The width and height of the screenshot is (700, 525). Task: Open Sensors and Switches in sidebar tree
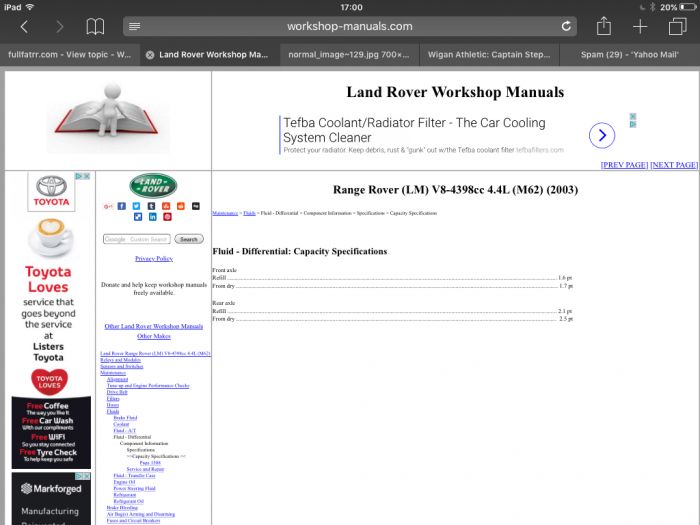pos(122,367)
